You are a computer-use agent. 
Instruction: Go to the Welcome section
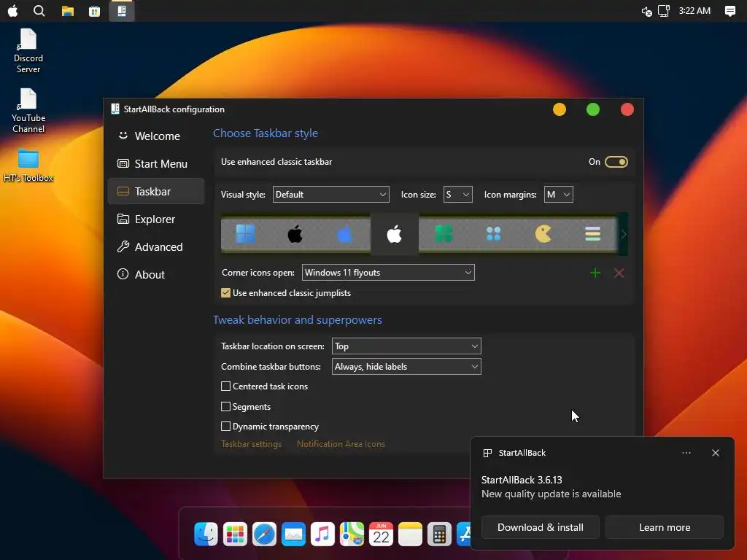coord(156,136)
